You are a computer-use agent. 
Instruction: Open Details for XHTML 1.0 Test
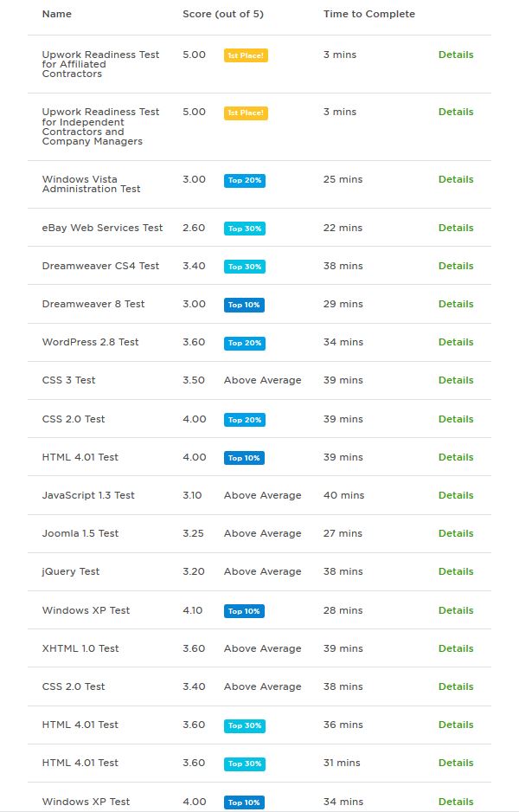point(455,648)
